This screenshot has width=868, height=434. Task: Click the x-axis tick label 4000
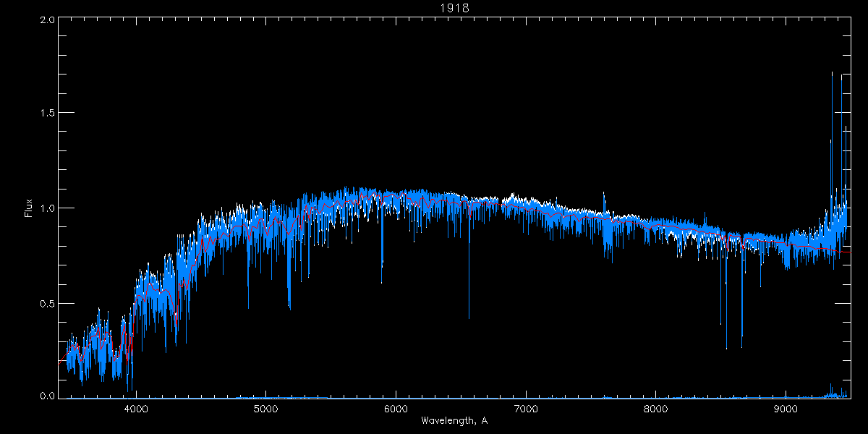136,409
